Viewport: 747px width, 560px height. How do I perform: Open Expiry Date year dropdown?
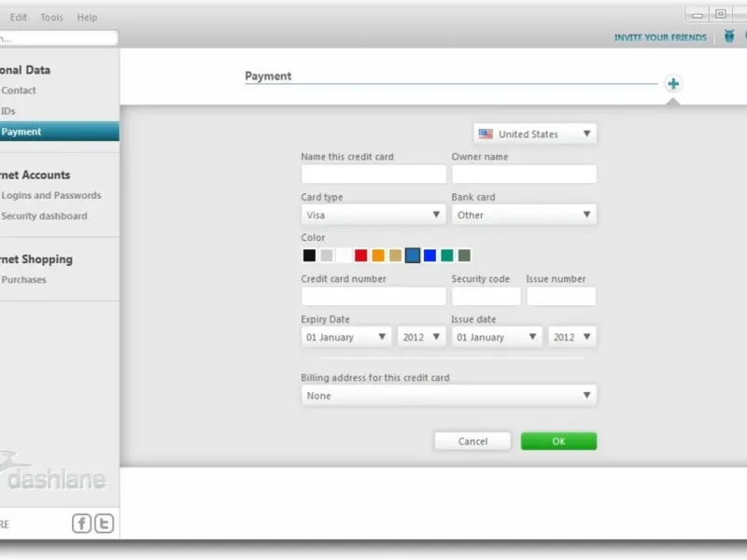tap(421, 337)
